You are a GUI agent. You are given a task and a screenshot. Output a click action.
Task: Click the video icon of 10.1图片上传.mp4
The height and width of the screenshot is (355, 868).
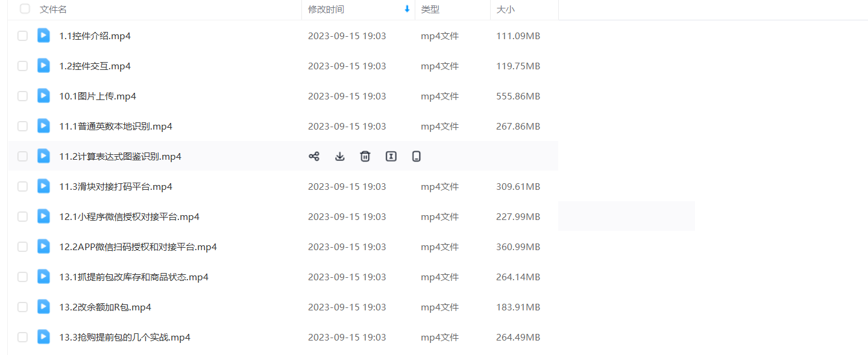[x=43, y=96]
